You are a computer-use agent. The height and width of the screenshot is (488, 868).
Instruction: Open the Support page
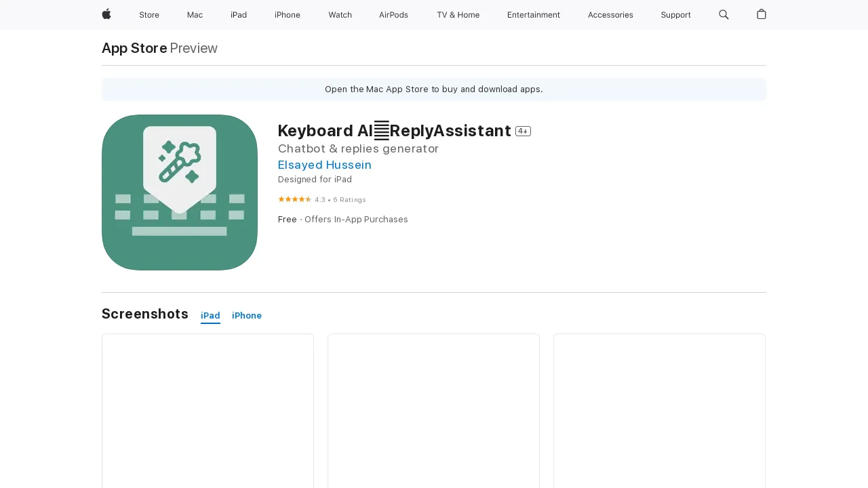(x=675, y=15)
